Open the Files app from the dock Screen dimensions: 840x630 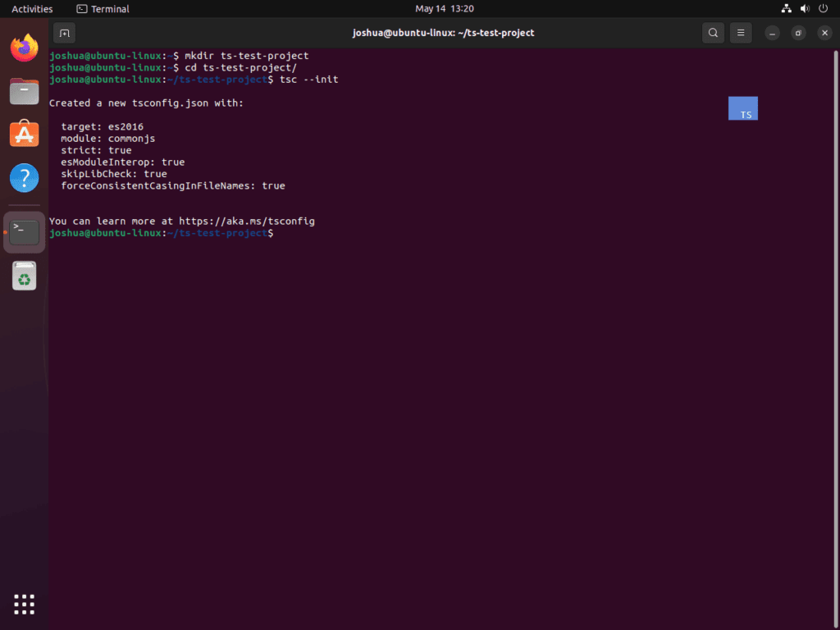click(x=24, y=91)
